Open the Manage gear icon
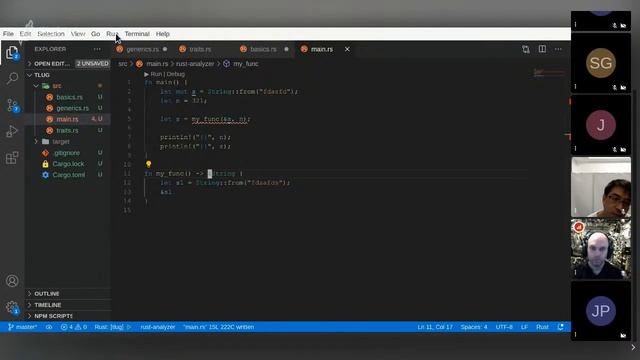The width and height of the screenshot is (640, 360). point(12,307)
